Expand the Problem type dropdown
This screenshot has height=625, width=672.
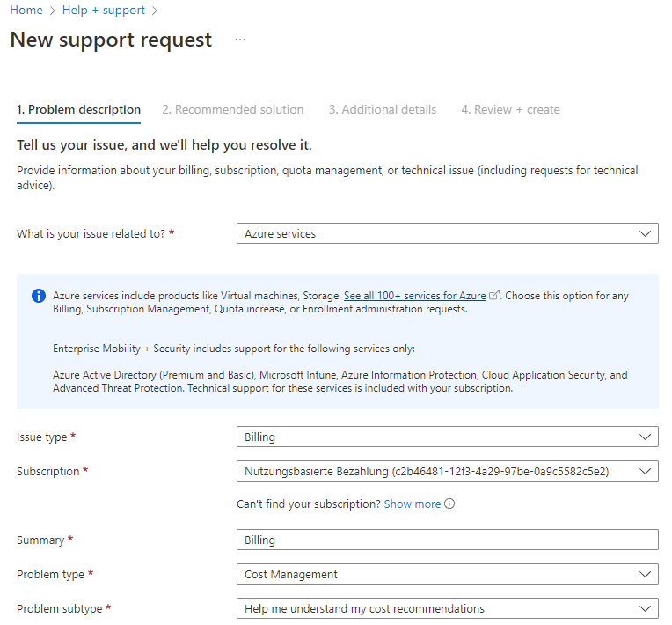(x=448, y=574)
